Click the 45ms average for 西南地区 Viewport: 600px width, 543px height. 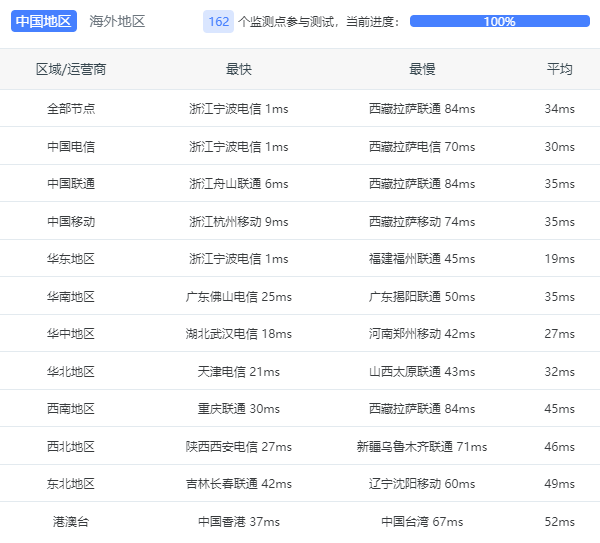click(559, 409)
